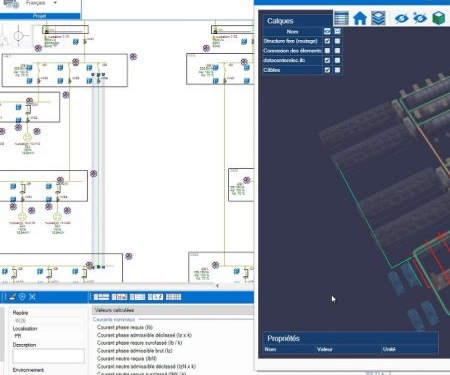Screen dimensions: 450x375
Task: Uncheck visibility of Câbles layer
Action: click(x=327, y=70)
